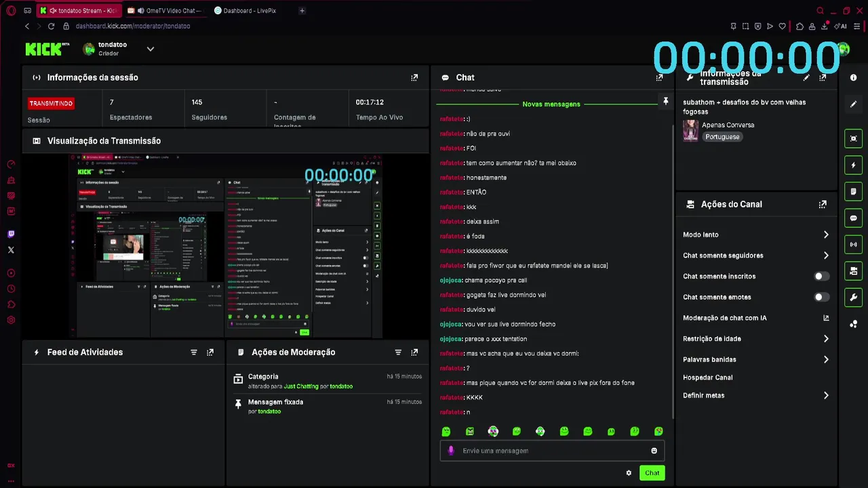This screenshot has width=868, height=488.
Task: Toggle the broadcast signal widget in the right sidebar
Action: 853,245
